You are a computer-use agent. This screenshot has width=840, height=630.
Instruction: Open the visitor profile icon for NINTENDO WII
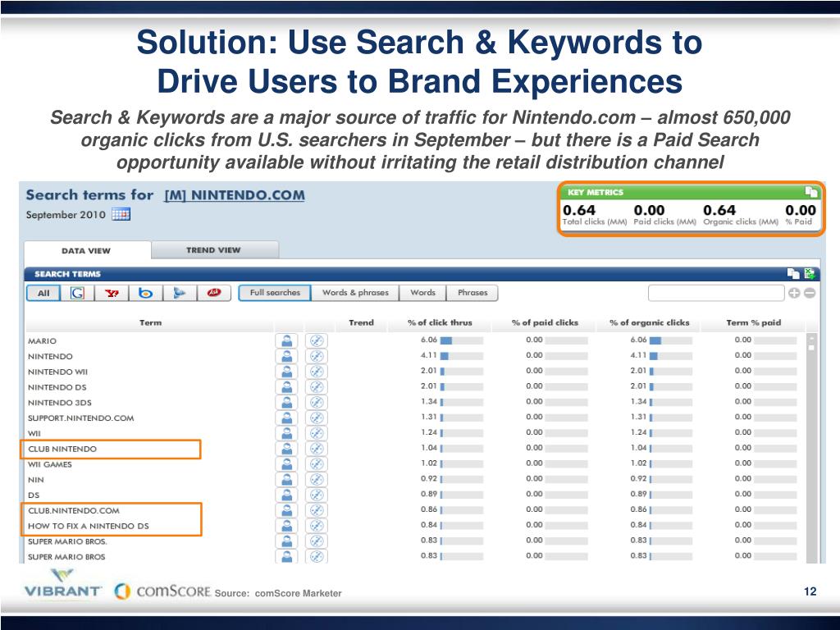[x=286, y=372]
